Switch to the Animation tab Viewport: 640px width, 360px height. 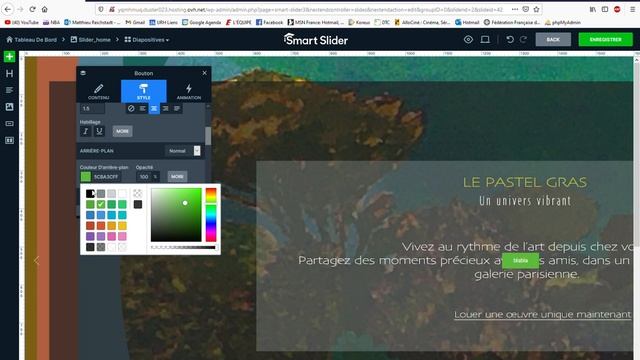[189, 91]
